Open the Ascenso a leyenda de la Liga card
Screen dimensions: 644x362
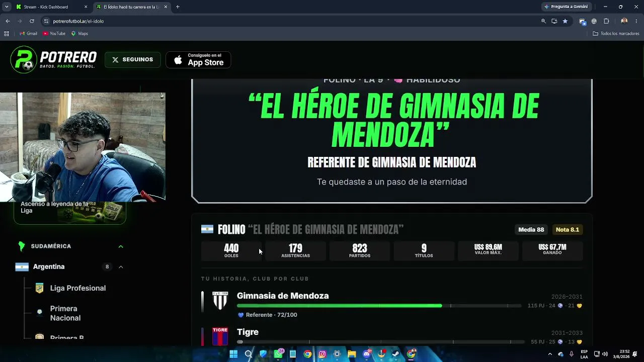[x=69, y=212]
